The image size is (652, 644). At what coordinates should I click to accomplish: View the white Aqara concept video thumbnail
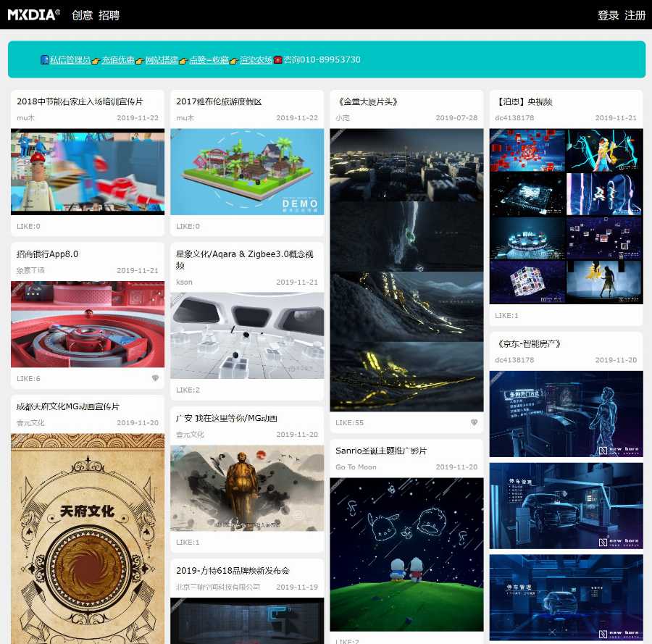(x=247, y=336)
